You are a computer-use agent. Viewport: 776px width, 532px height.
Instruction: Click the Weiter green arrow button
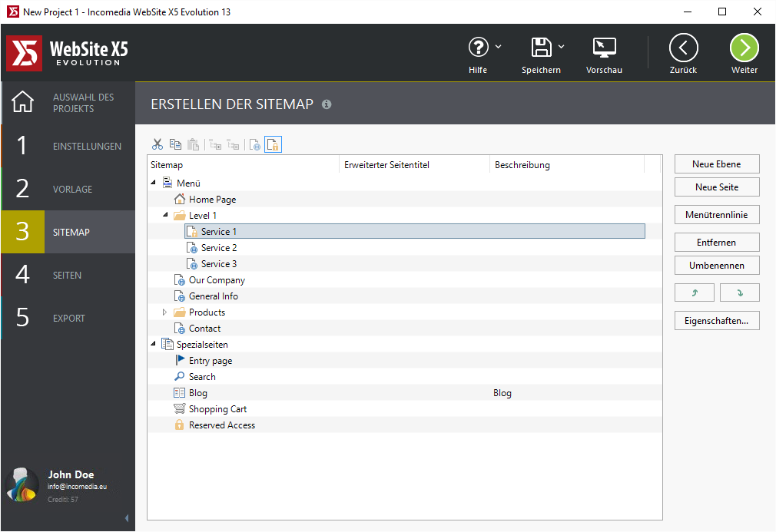click(x=744, y=48)
